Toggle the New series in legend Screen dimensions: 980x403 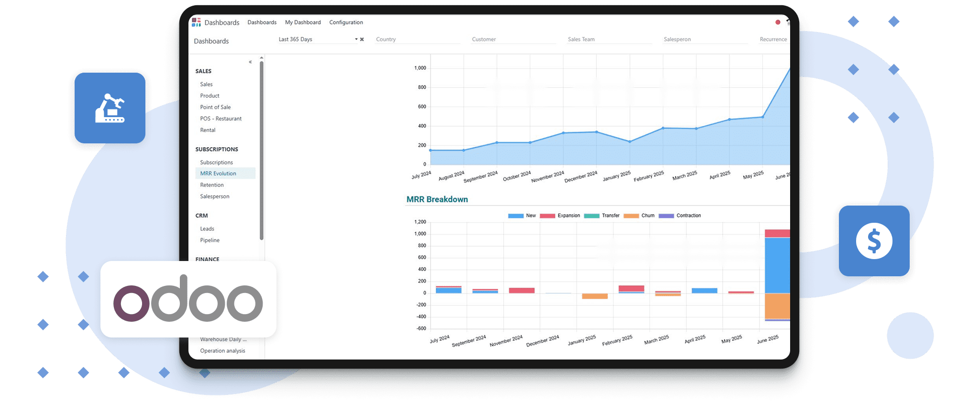(516, 216)
